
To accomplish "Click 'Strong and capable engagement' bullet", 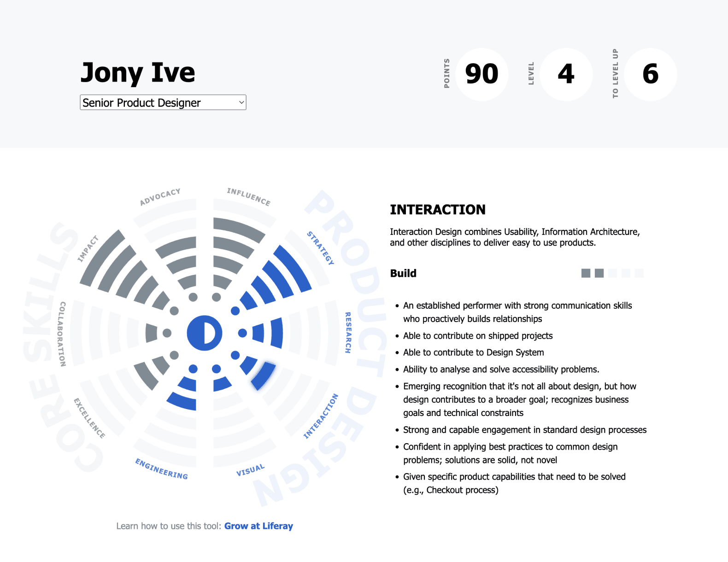I will pos(525,430).
